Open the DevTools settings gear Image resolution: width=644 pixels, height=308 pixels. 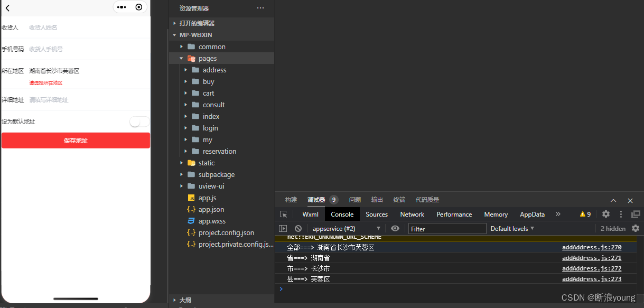(605, 214)
